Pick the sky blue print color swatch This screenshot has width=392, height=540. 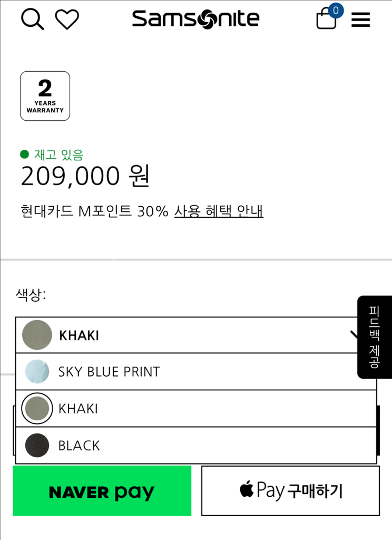click(37, 372)
